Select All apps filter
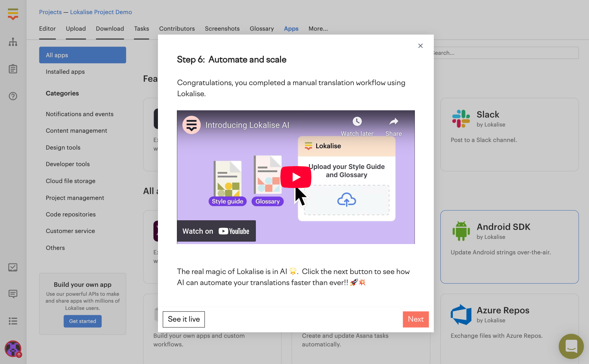The height and width of the screenshot is (364, 589). coord(83,55)
